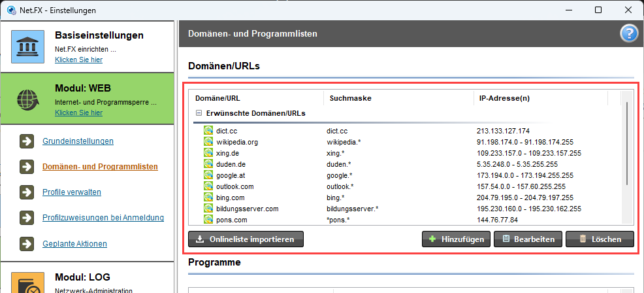Screen dimensions: 644x293
Task: Click the IP address 144.76.77.84
Action: (497, 220)
